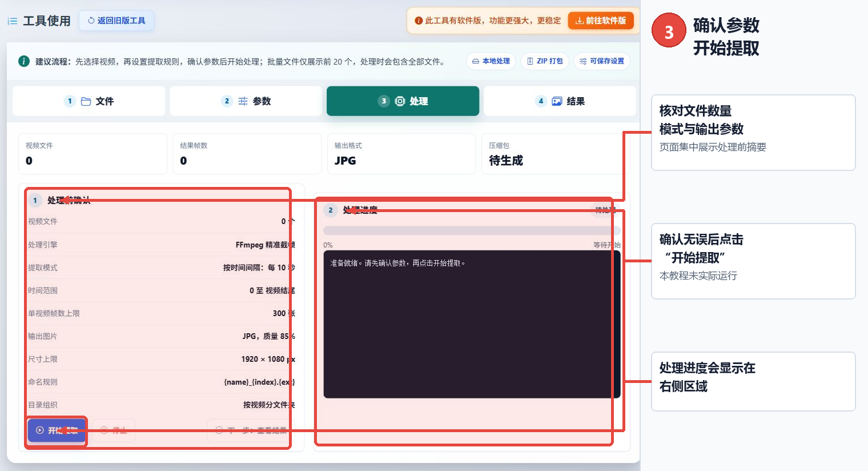The image size is (868, 471).
Task: Click the 目录组织 按视频分文件夹 row
Action: pos(162,405)
